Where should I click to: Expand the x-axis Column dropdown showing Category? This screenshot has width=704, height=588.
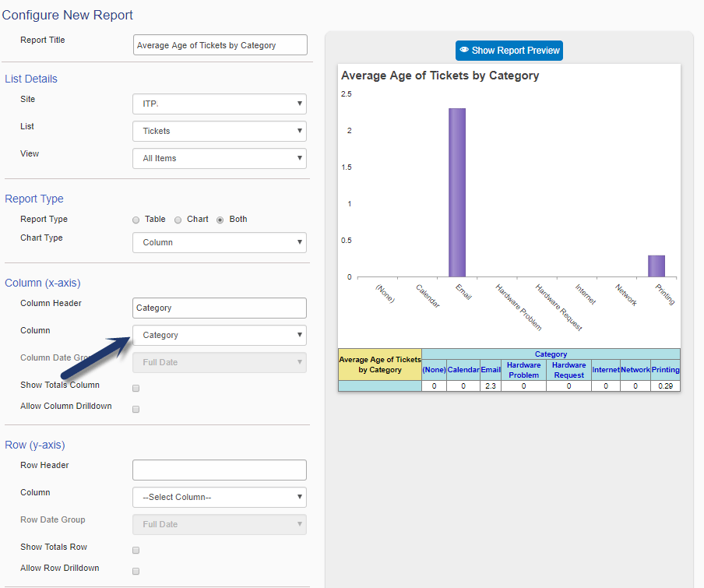pos(220,336)
